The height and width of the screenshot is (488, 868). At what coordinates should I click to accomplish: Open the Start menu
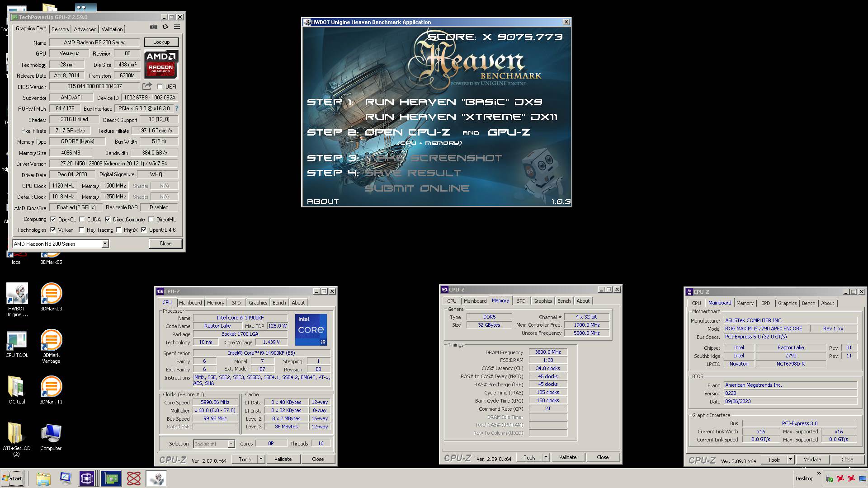(x=13, y=479)
